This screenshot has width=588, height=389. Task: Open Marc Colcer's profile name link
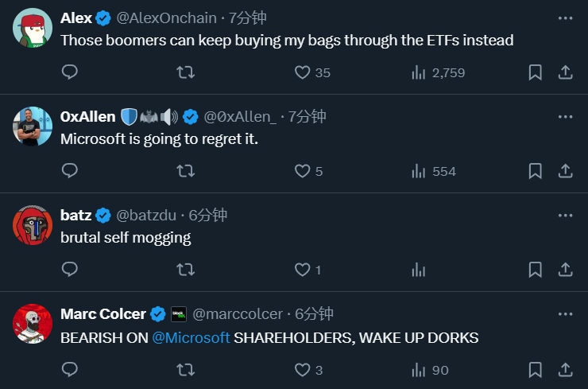(103, 313)
